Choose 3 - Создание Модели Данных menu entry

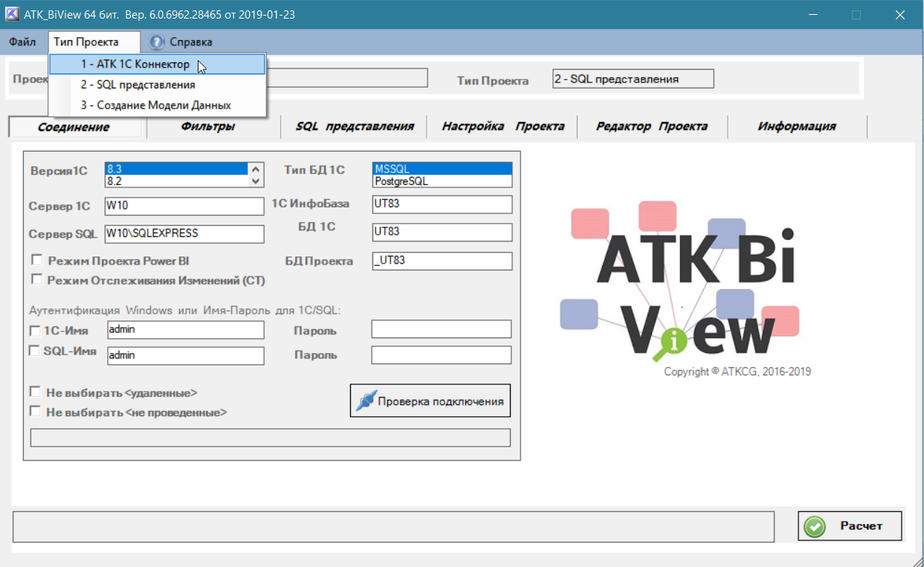point(156,106)
